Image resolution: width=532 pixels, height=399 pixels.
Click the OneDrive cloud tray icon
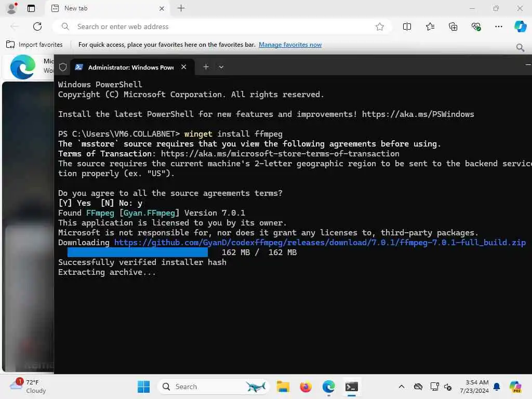tap(418, 387)
